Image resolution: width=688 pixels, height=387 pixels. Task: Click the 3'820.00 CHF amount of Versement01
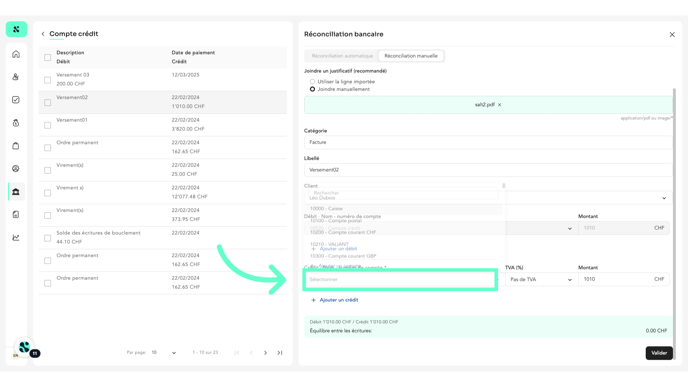[188, 129]
